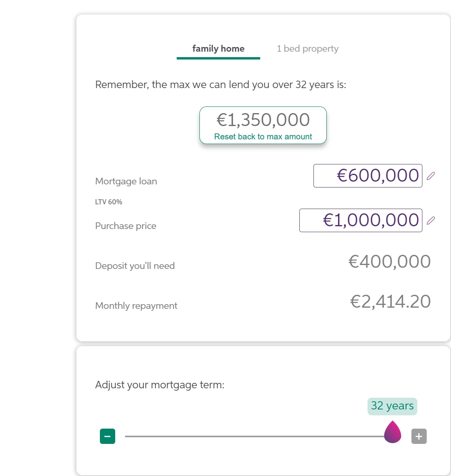This screenshot has height=476, width=451.
Task: Switch to the family home tab
Action: click(218, 49)
